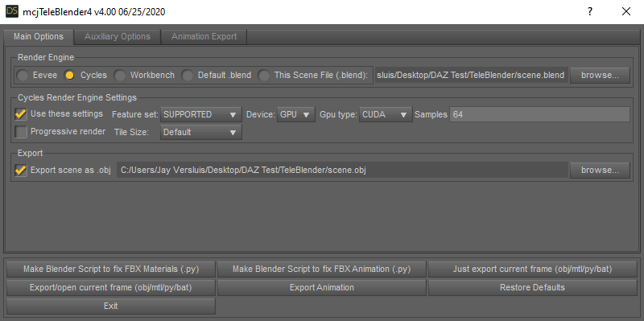Toggle the Export scene as .obj checkbox
Viewport: 644px width, 321px height.
tap(21, 170)
